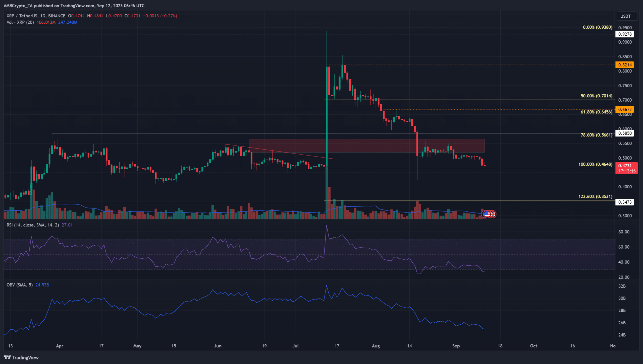Click the 100.00% (0.4648) Fibonacci label
This screenshot has height=364, width=643.
(595, 164)
